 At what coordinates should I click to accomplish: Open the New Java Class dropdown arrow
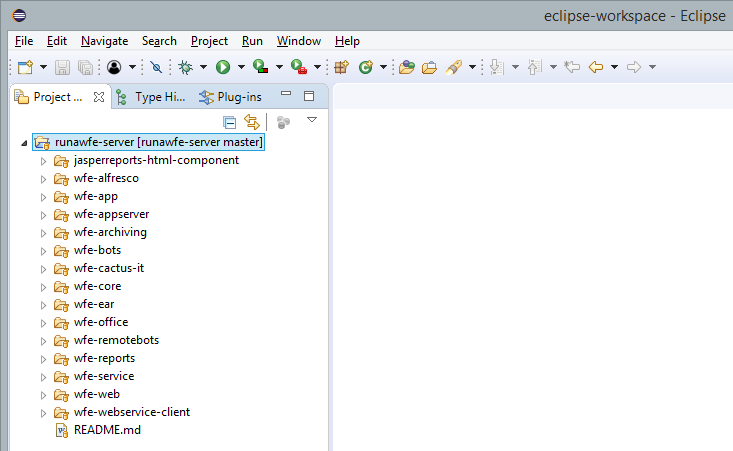383,67
